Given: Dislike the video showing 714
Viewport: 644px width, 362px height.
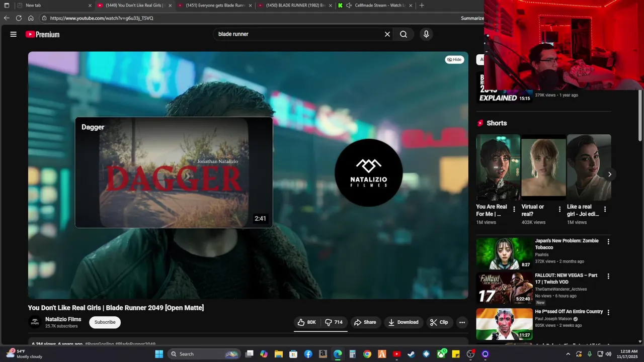Looking at the screenshot, I should (x=334, y=322).
